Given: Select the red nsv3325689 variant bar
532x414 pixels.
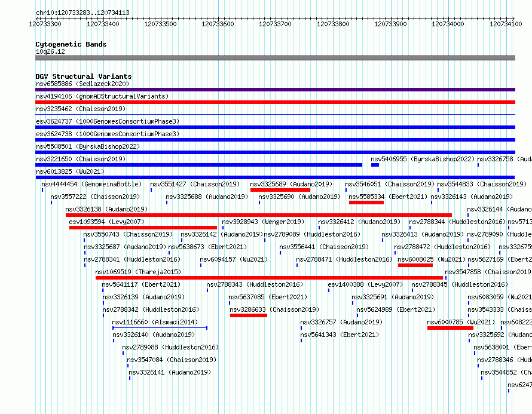Looking at the screenshot, I should (280, 190).
